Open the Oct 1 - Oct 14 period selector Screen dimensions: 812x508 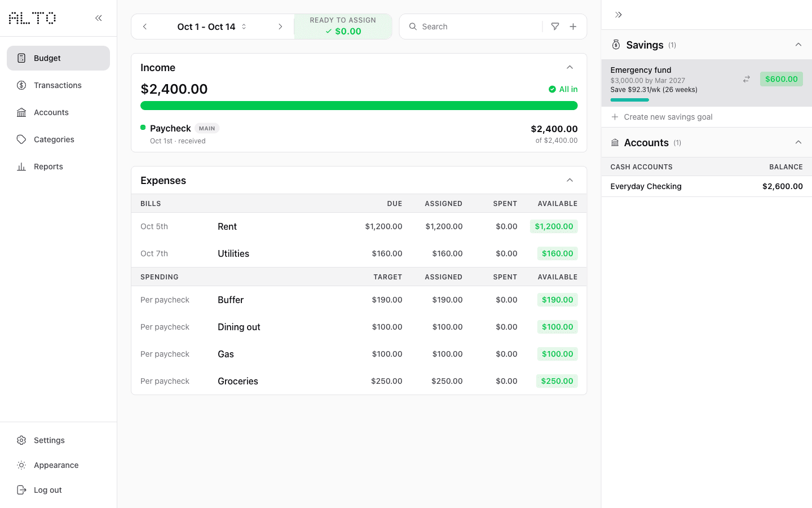point(212,27)
